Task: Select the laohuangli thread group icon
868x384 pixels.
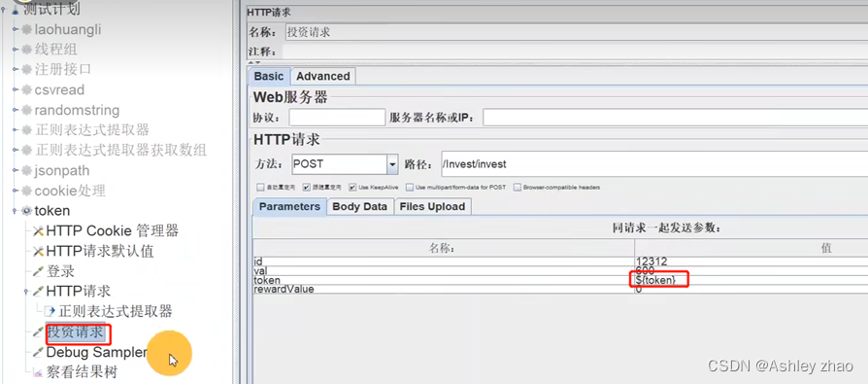Action: (x=26, y=29)
